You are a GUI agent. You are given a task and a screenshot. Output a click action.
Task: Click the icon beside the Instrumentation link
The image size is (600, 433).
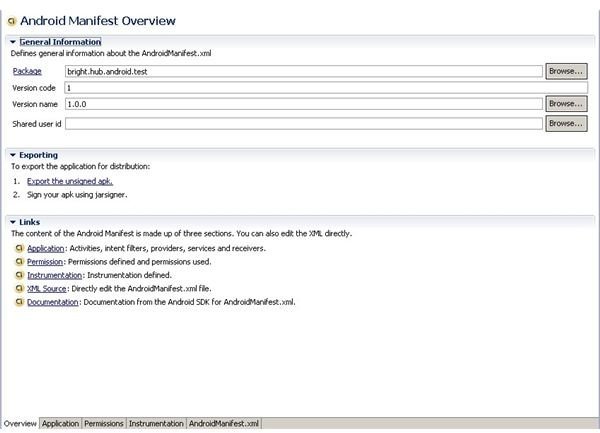coord(20,275)
